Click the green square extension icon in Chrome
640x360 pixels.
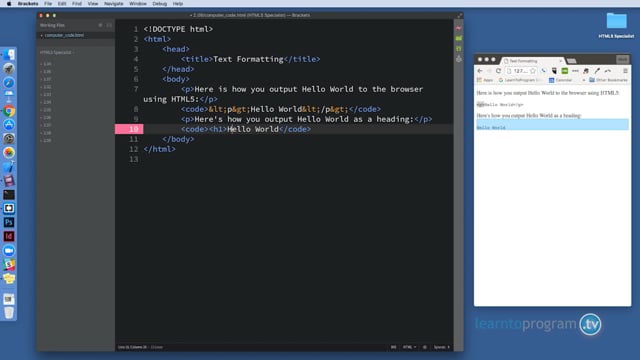pos(564,71)
